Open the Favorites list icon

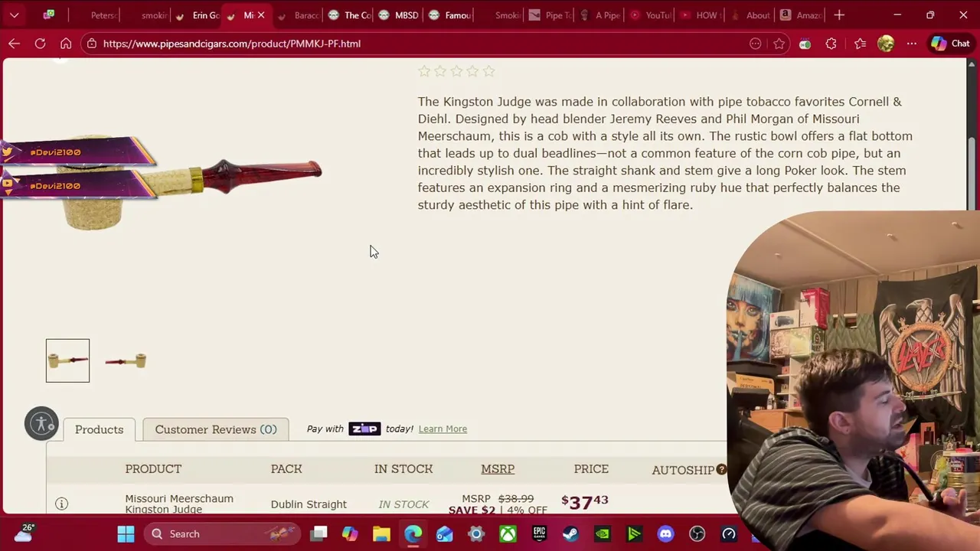pyautogui.click(x=860, y=44)
